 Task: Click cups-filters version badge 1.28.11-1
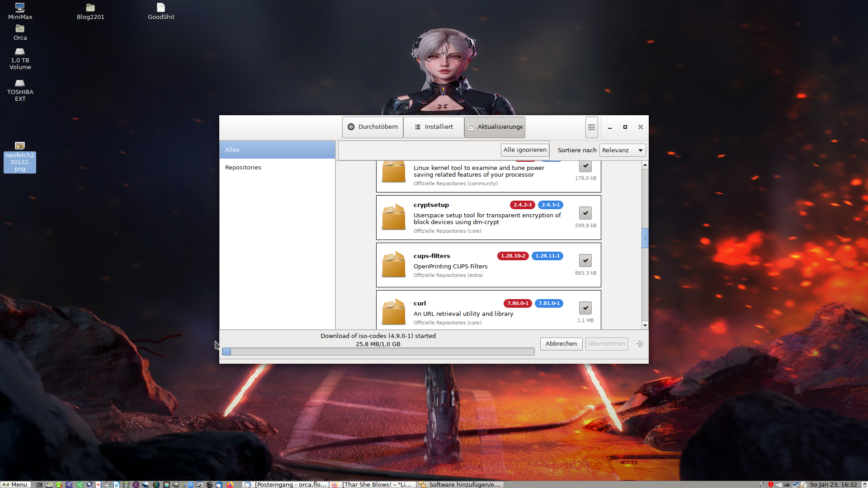click(547, 256)
